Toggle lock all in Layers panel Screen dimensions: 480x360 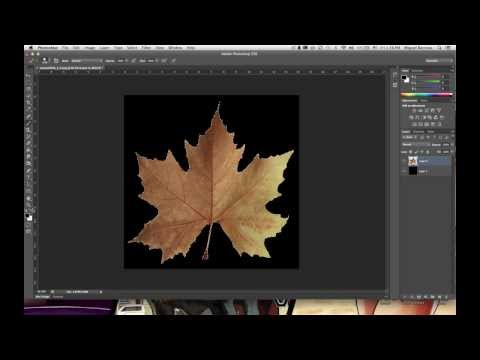point(428,152)
